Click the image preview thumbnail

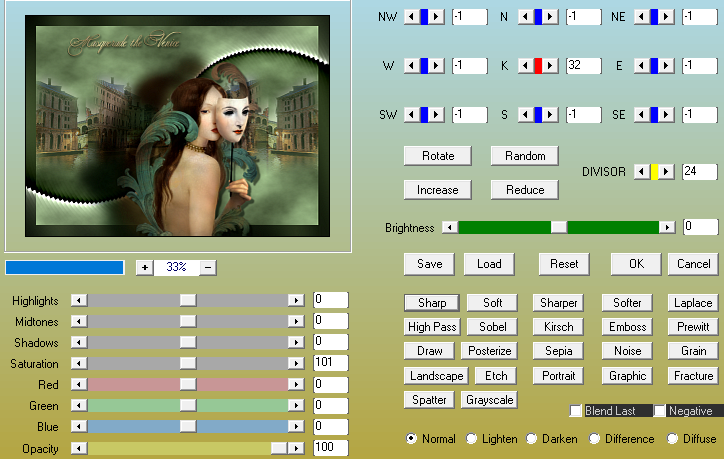coord(177,126)
